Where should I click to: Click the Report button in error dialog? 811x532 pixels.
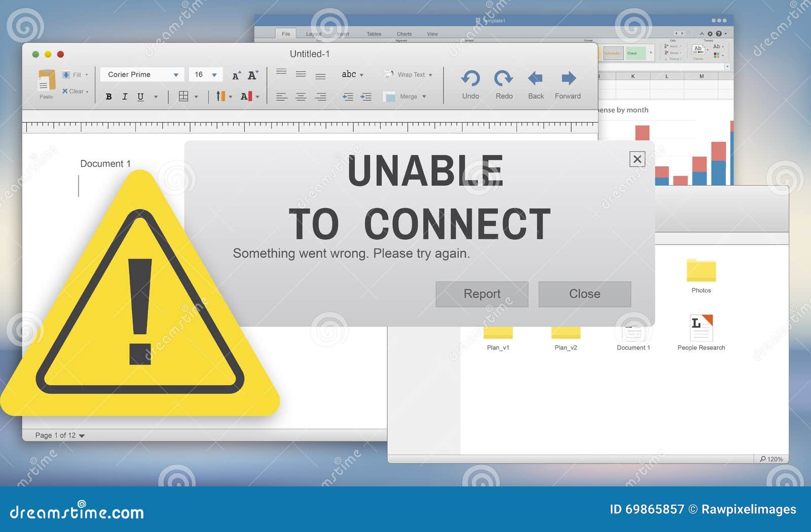pyautogui.click(x=482, y=294)
